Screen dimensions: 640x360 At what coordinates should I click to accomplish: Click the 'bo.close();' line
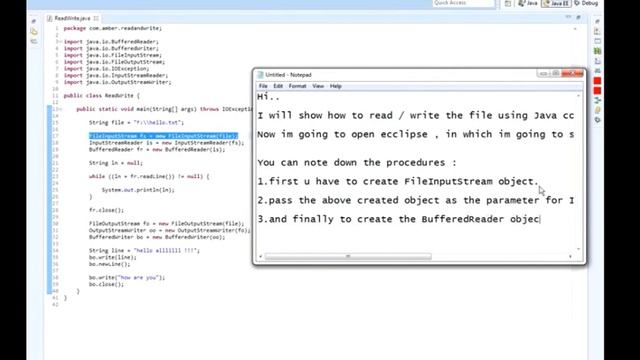point(106,284)
